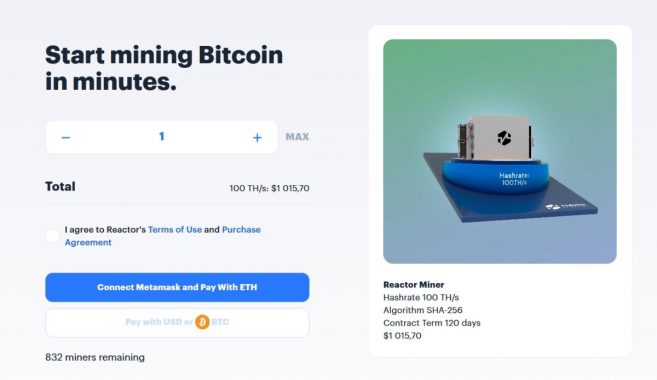Click the Algorithm SHA-256 line
Screen dimensions: 657x380
[x=423, y=310]
